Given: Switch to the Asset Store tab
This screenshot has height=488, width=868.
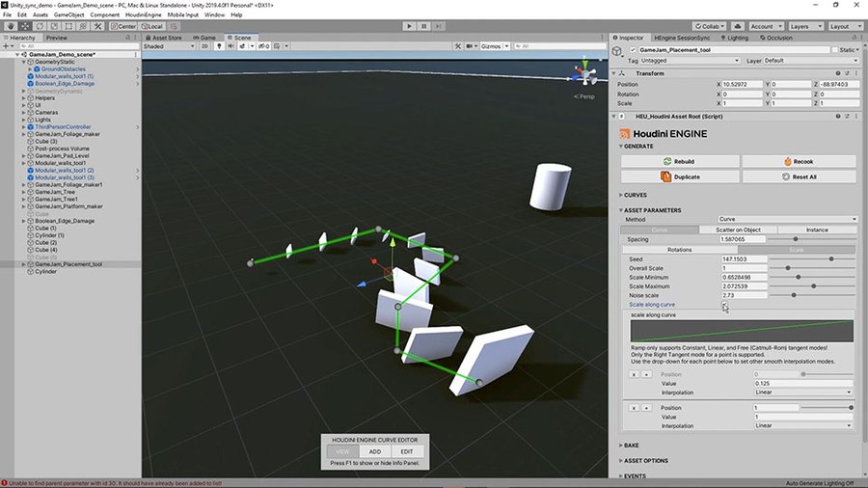Looking at the screenshot, I should [164, 38].
